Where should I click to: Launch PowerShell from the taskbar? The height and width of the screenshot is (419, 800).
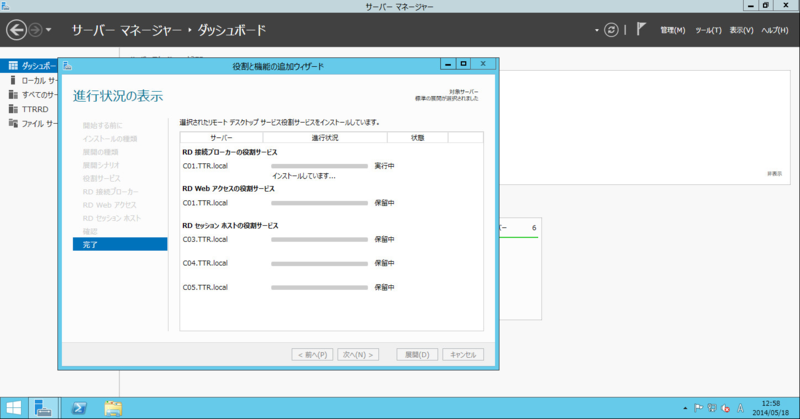[79, 408]
